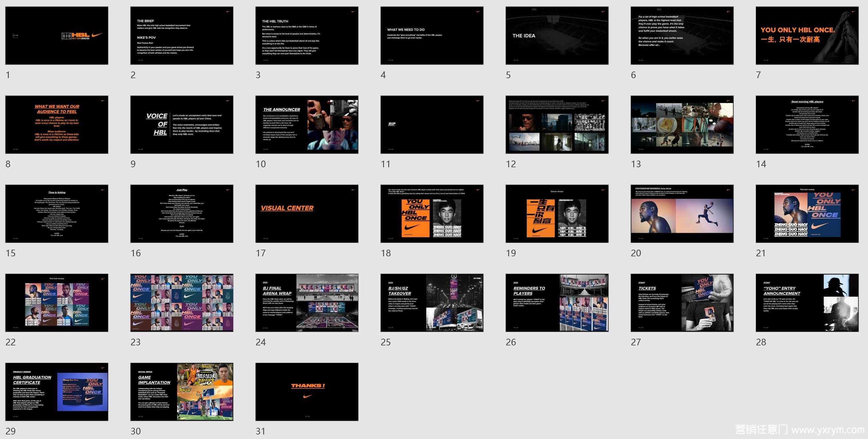Select slide 31 'Thanks!' closing thumbnail
868x439 pixels.
pyautogui.click(x=307, y=391)
